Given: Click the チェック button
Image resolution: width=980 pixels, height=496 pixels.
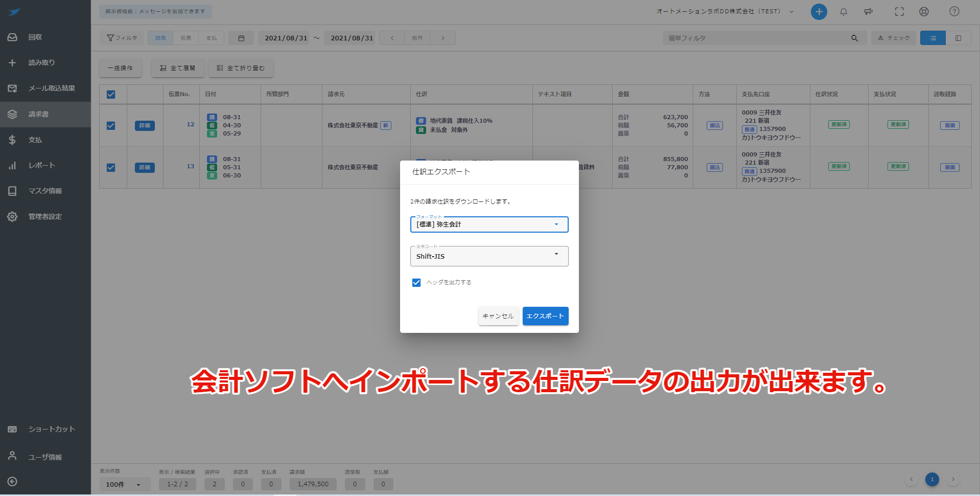Looking at the screenshot, I should click(x=894, y=38).
